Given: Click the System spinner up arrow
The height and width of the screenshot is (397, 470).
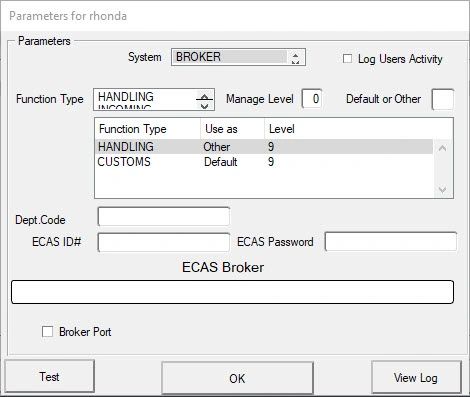Looking at the screenshot, I should [x=295, y=54].
